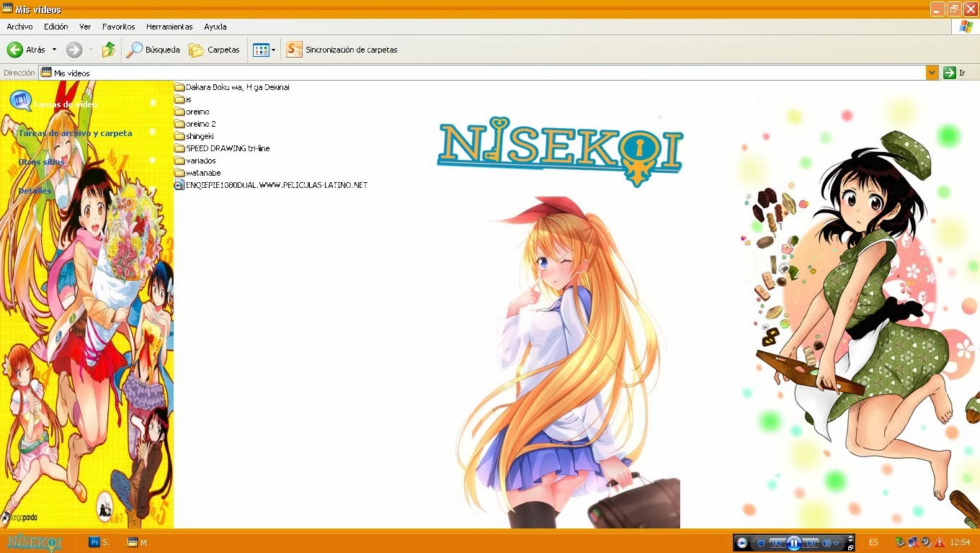
Task: Open the Atrás history dropdown arrow
Action: point(54,50)
